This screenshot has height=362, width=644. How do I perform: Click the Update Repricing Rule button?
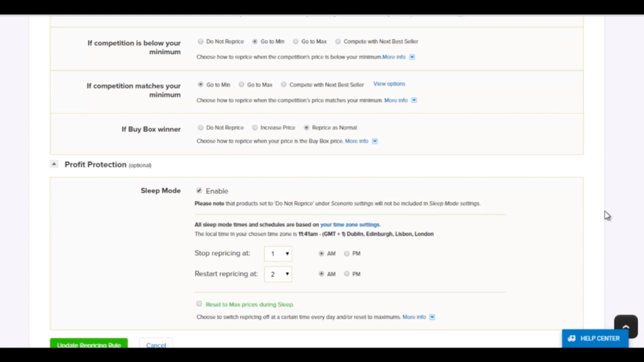pyautogui.click(x=89, y=344)
